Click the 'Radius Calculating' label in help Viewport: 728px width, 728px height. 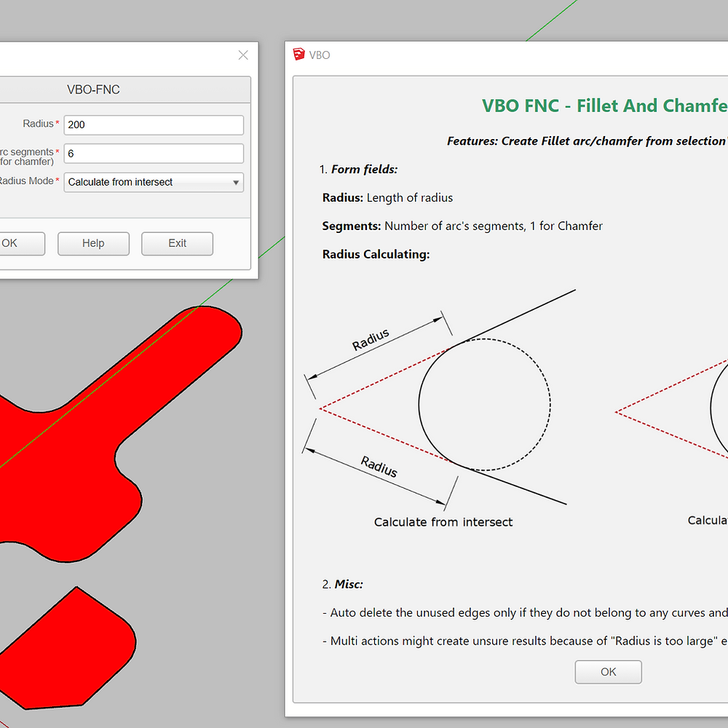[376, 254]
